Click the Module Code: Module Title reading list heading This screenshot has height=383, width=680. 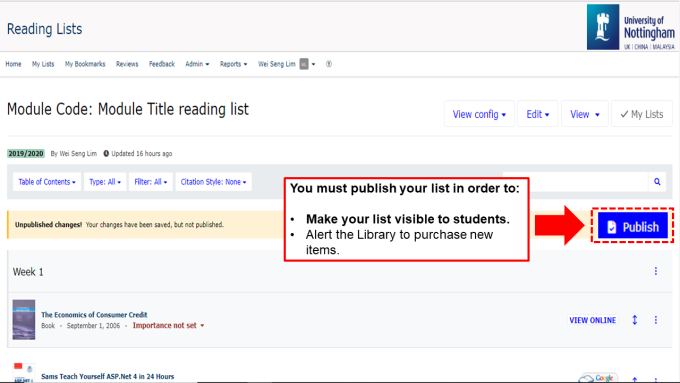click(x=128, y=109)
